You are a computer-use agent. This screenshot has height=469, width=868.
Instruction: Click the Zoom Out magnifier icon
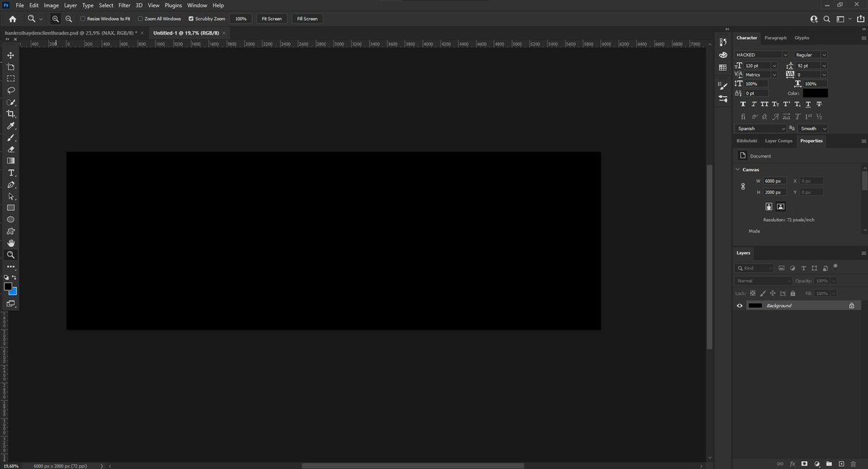click(68, 18)
